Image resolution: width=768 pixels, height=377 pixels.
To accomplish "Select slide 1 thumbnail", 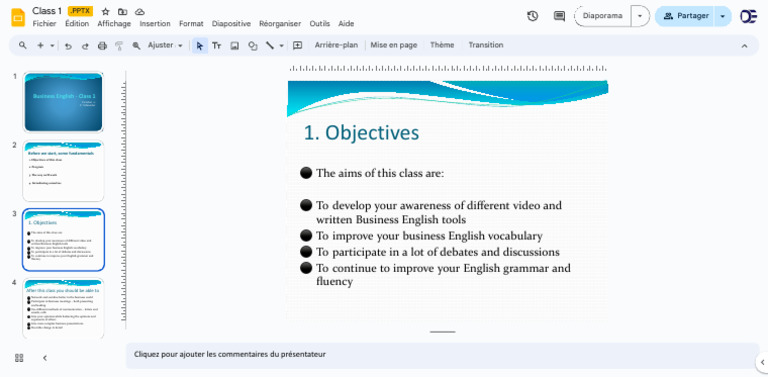I will point(63,102).
